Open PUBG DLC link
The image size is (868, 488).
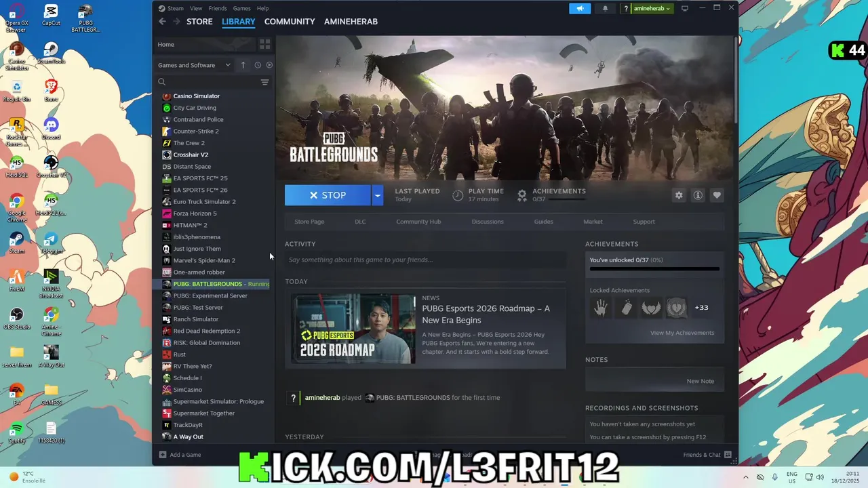click(x=360, y=222)
